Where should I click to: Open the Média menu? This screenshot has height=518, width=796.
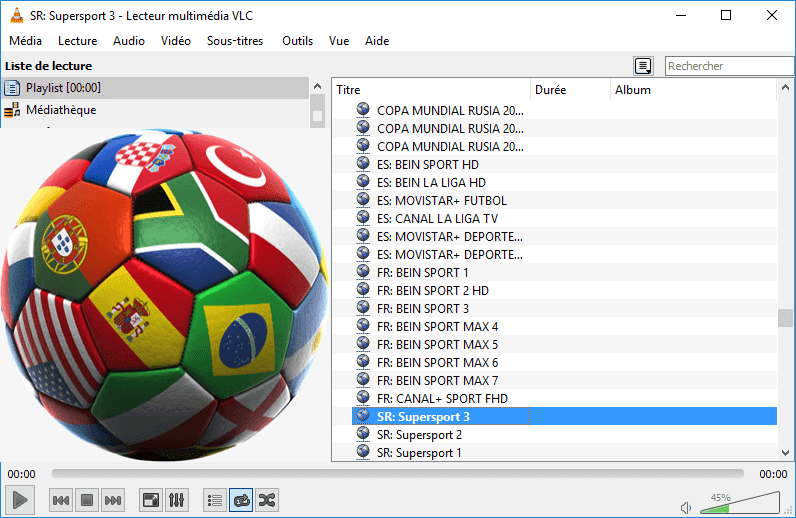(25, 41)
